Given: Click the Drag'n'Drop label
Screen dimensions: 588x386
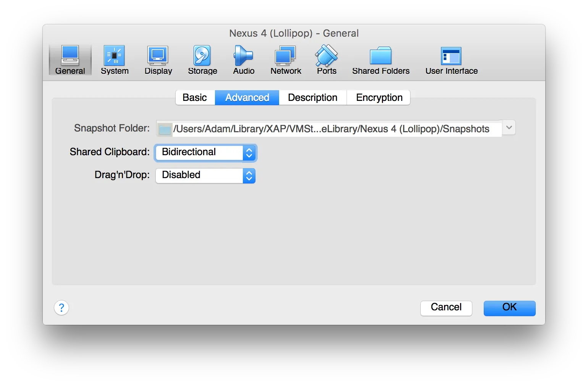Looking at the screenshot, I should click(x=122, y=175).
